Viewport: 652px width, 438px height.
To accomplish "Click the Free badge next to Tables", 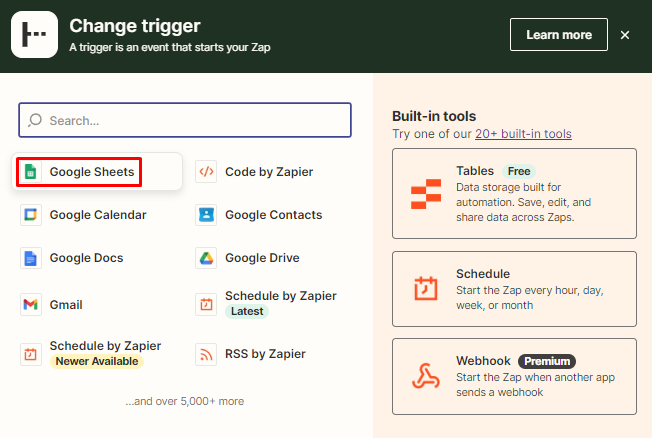I will [x=519, y=171].
